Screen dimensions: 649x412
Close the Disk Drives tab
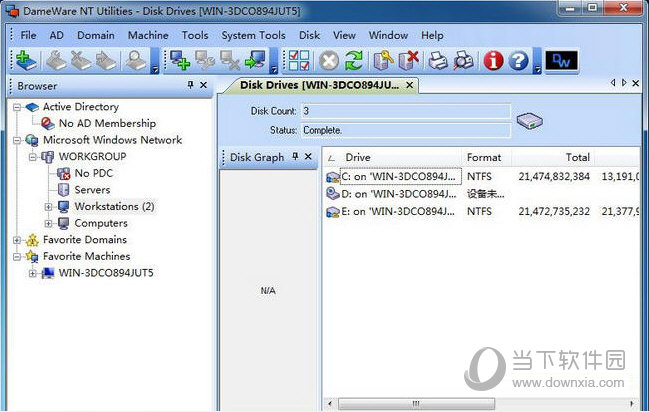pos(409,85)
